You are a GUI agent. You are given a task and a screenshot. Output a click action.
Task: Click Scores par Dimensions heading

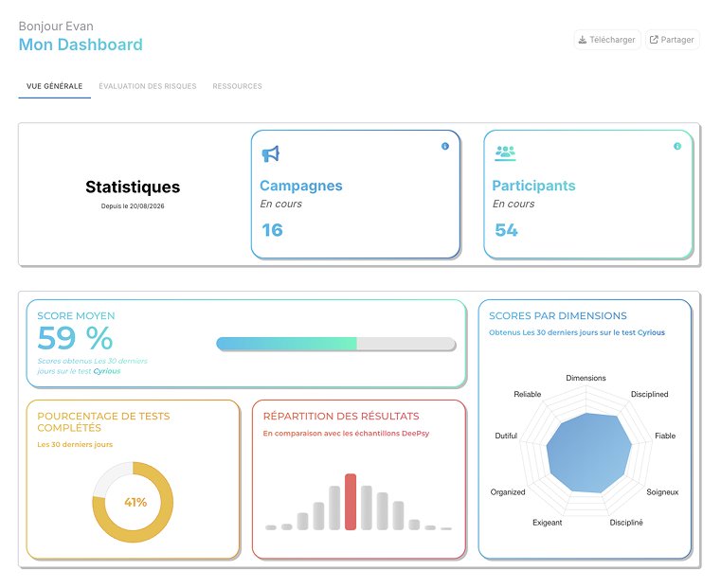pos(558,316)
